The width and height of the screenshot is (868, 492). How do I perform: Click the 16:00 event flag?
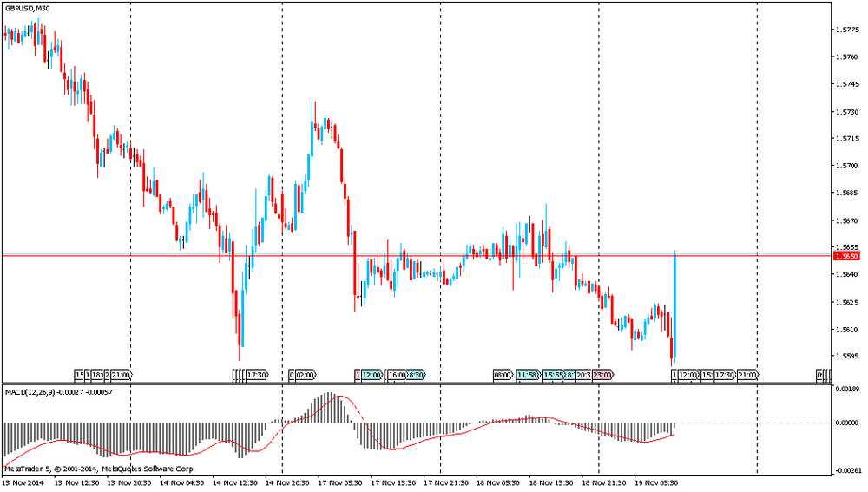tap(397, 375)
